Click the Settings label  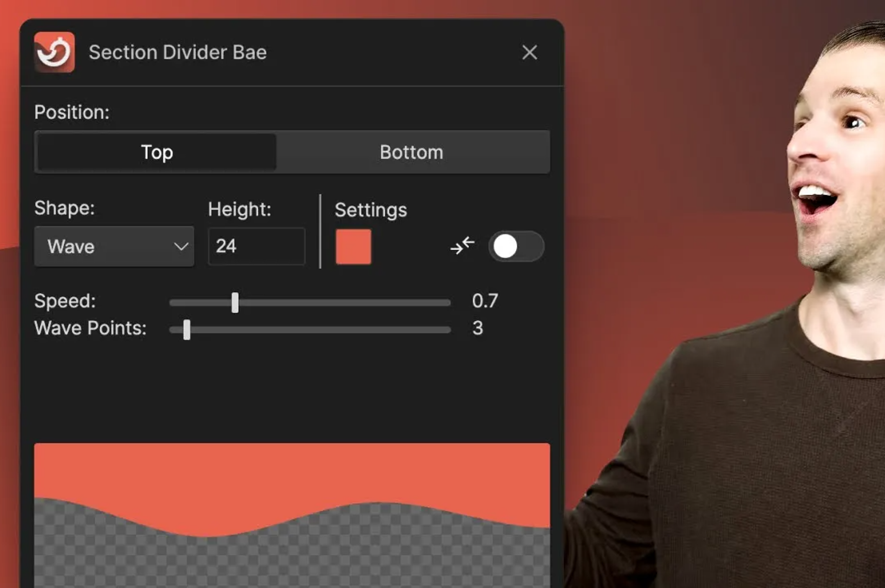pos(370,210)
